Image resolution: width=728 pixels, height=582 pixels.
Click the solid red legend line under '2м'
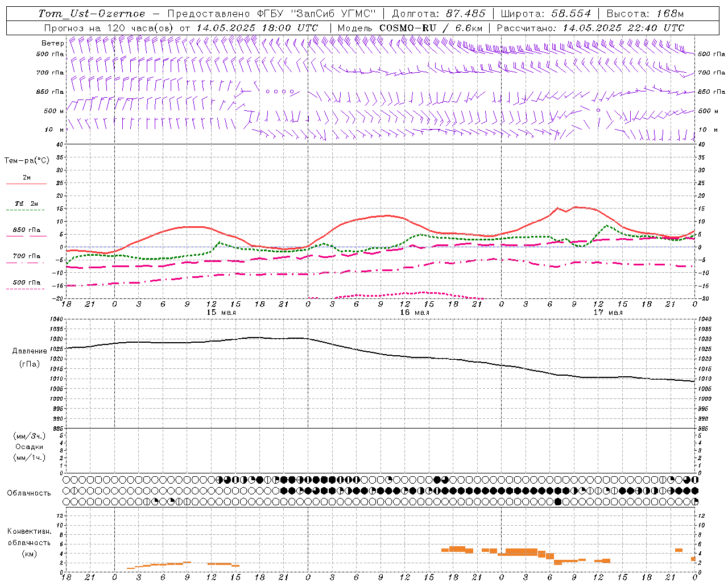26,184
